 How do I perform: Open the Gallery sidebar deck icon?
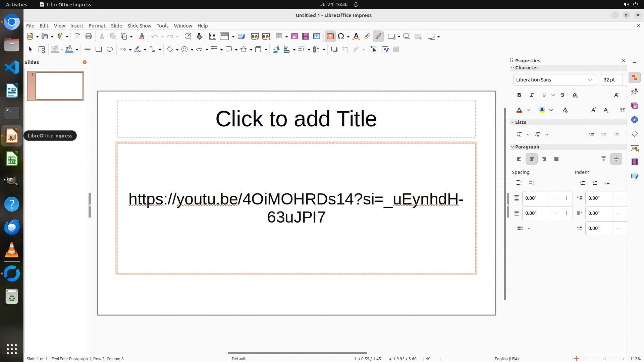[x=634, y=106]
